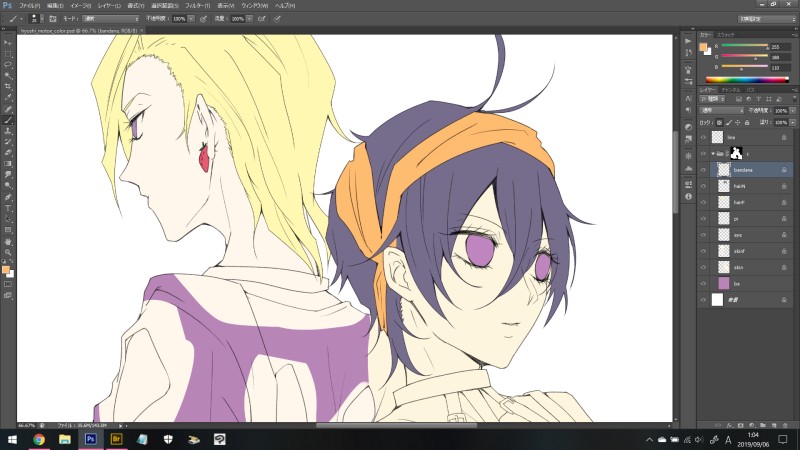
Task: Select the Dodge tool
Action: (x=8, y=186)
